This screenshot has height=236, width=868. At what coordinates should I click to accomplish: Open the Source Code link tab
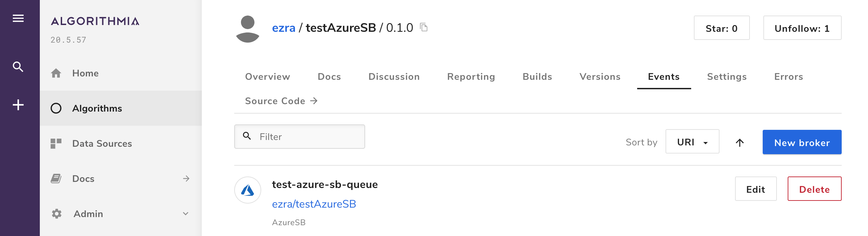pos(281,101)
